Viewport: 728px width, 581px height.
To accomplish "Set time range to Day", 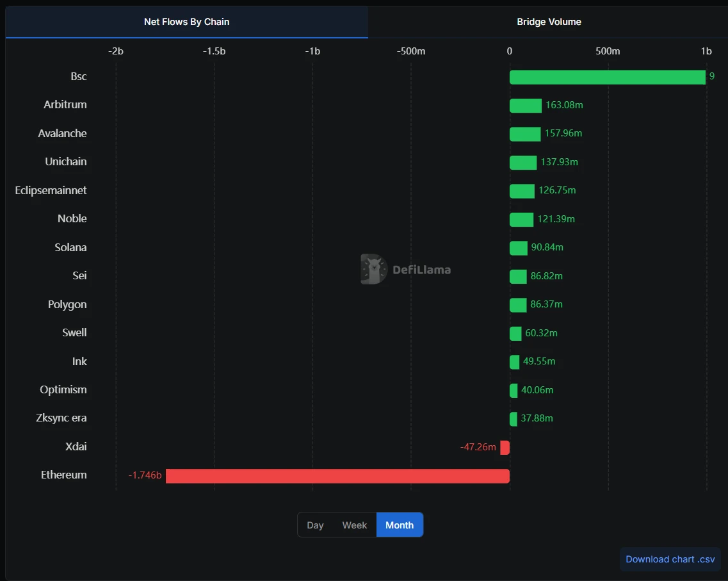I will [315, 525].
